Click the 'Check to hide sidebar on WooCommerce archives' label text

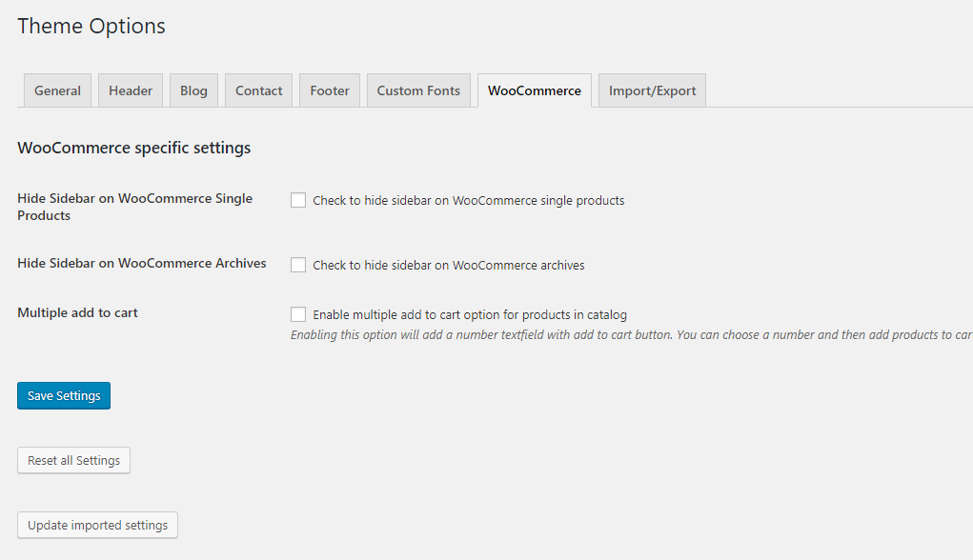pos(448,265)
